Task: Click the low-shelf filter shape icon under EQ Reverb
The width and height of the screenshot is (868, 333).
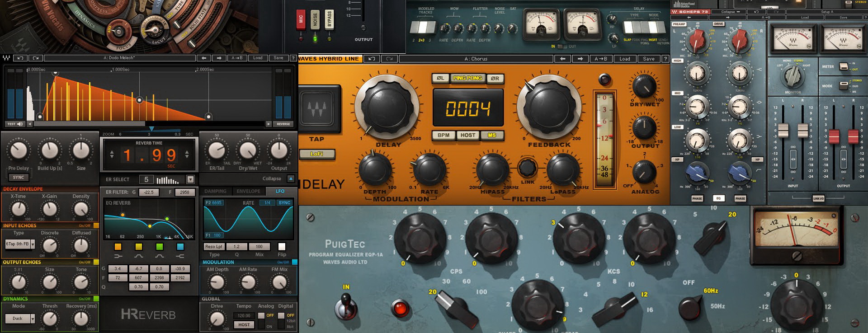Action: pyautogui.click(x=118, y=256)
